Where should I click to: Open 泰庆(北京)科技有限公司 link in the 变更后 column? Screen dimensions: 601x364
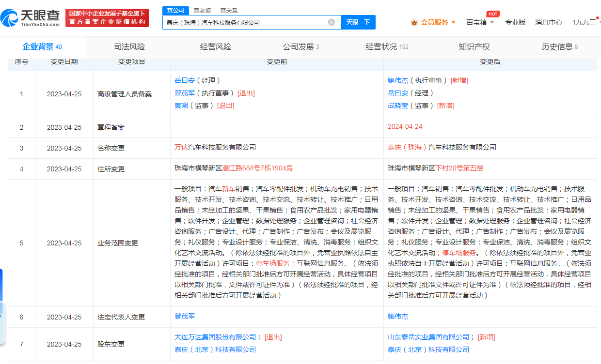(x=428, y=349)
